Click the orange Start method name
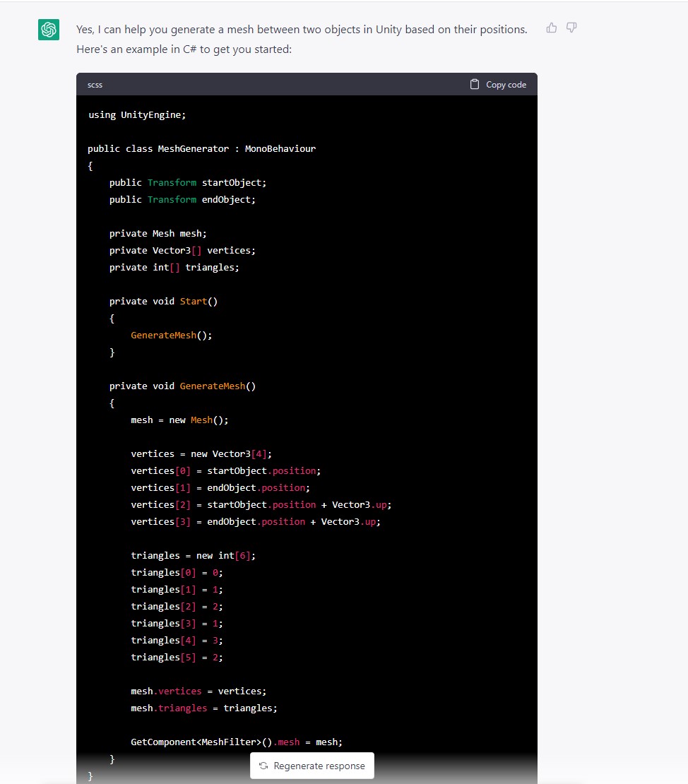688x784 pixels. (194, 302)
